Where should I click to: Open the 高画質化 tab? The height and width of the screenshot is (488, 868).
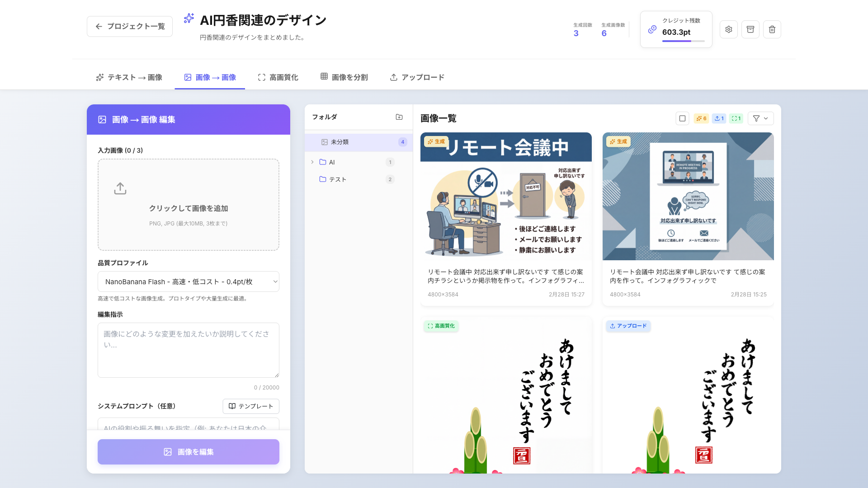click(x=278, y=77)
